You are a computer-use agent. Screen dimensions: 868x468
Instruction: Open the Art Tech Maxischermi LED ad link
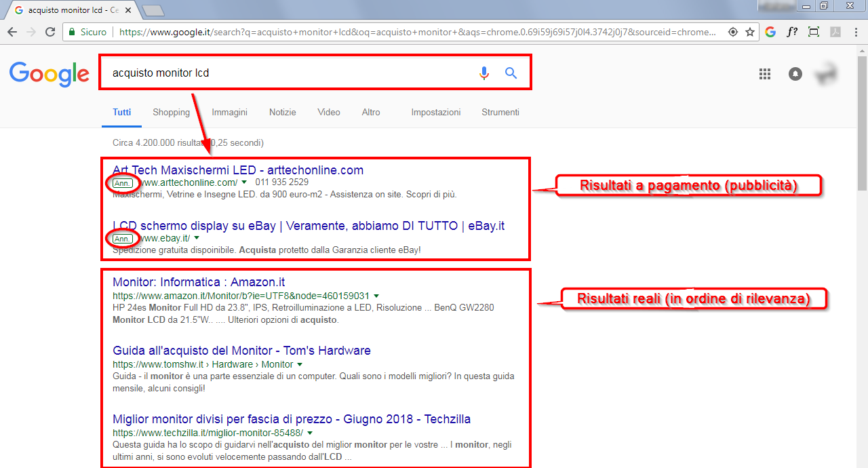pyautogui.click(x=238, y=170)
